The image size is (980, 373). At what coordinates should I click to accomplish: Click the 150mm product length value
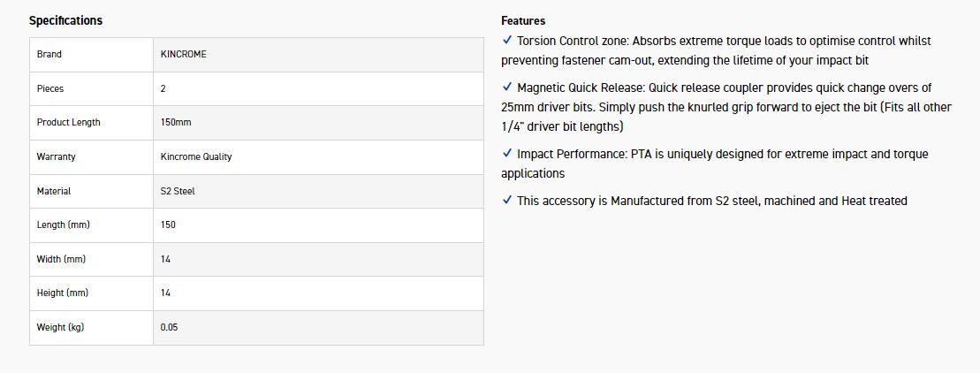point(175,122)
